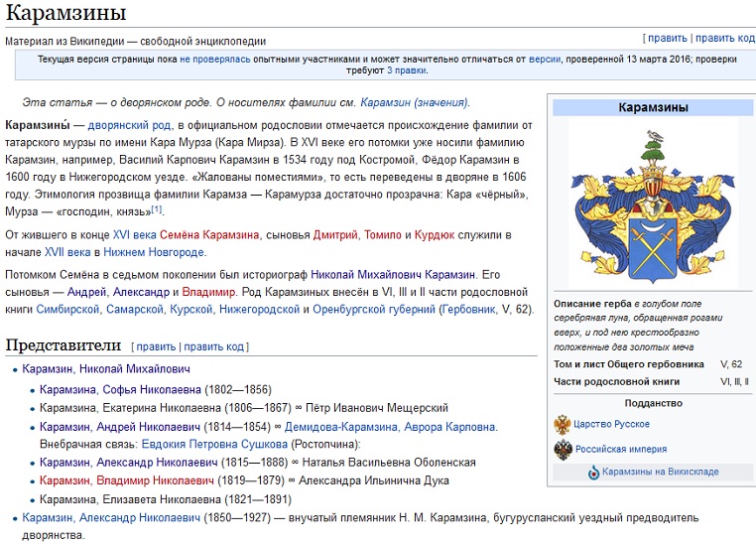
Task: Open the 'версии' link in notice
Action: point(545,60)
